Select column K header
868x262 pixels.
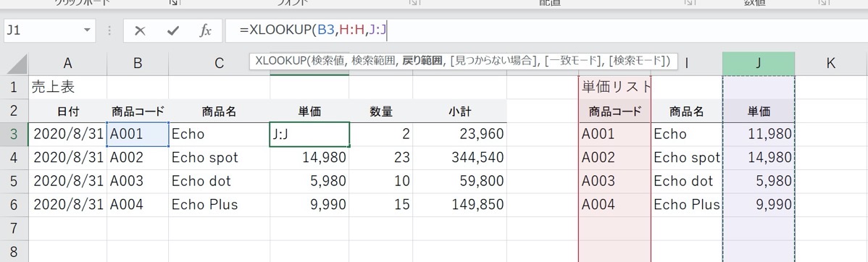[830, 64]
